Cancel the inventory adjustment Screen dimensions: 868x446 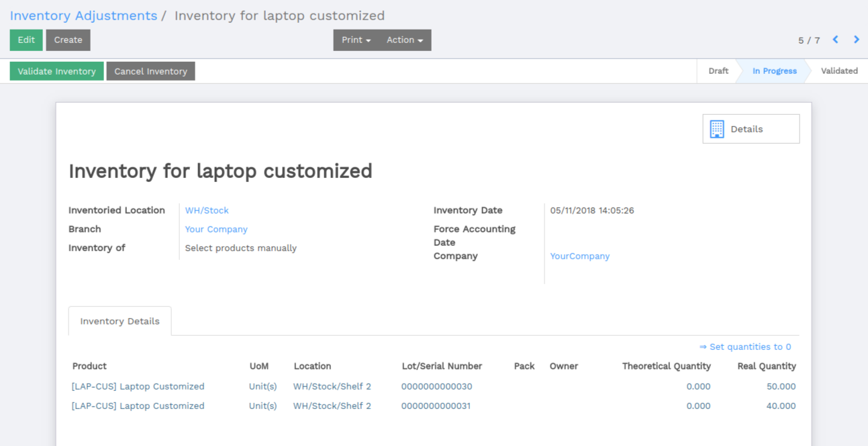tap(151, 71)
